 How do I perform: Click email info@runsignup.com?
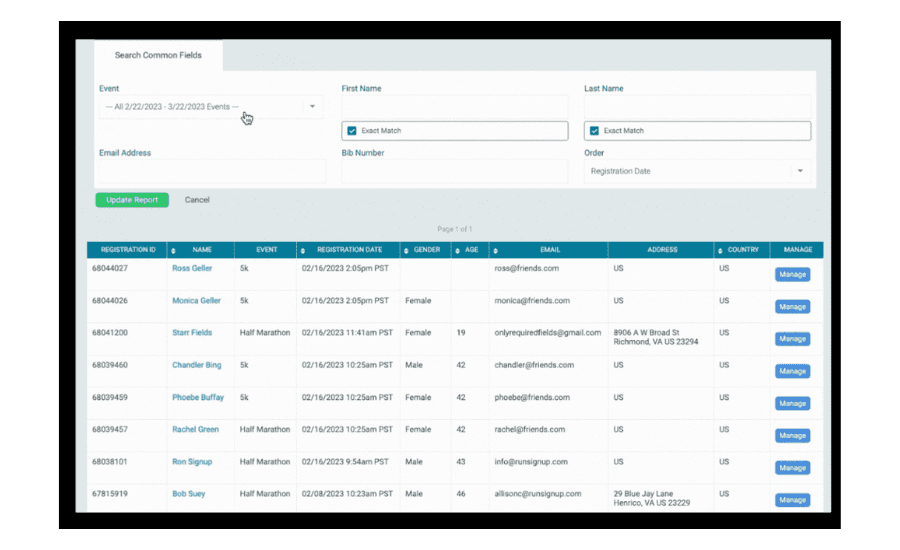531,462
